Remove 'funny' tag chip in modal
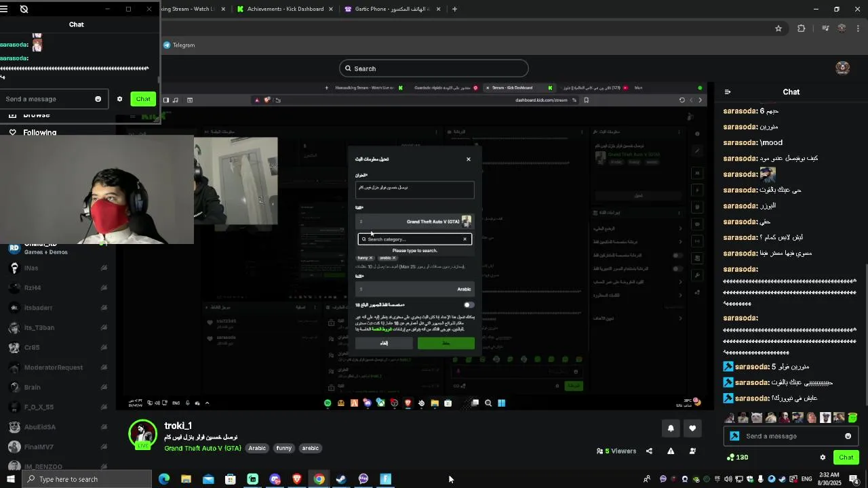Viewport: 868px width, 488px height. 370,258
